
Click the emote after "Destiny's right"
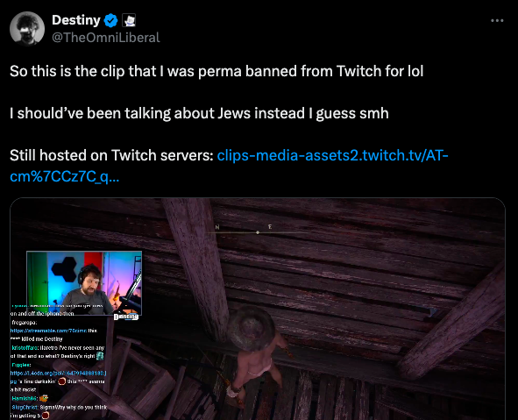[100, 356]
